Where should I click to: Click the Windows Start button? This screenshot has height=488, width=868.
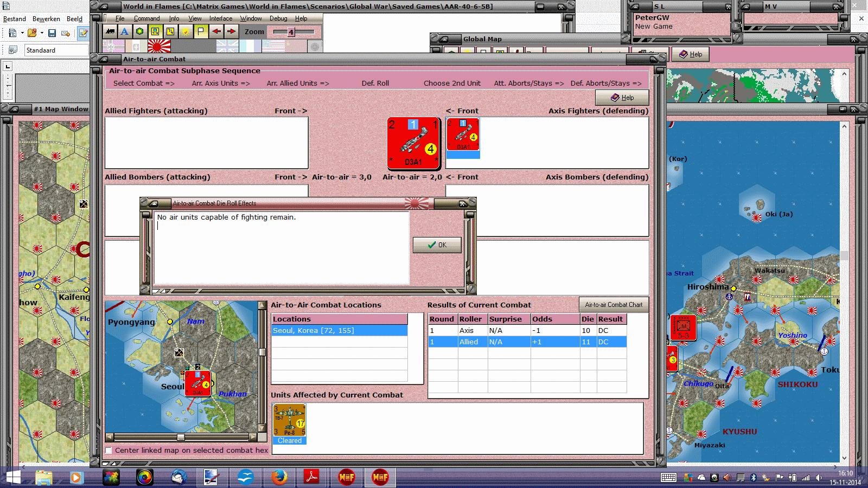click(13, 477)
